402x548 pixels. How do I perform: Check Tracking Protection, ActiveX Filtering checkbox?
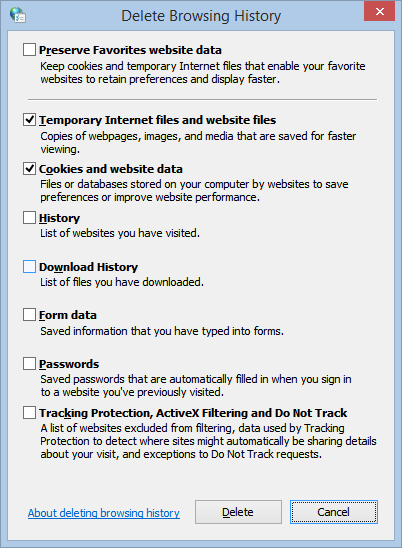coord(29,412)
